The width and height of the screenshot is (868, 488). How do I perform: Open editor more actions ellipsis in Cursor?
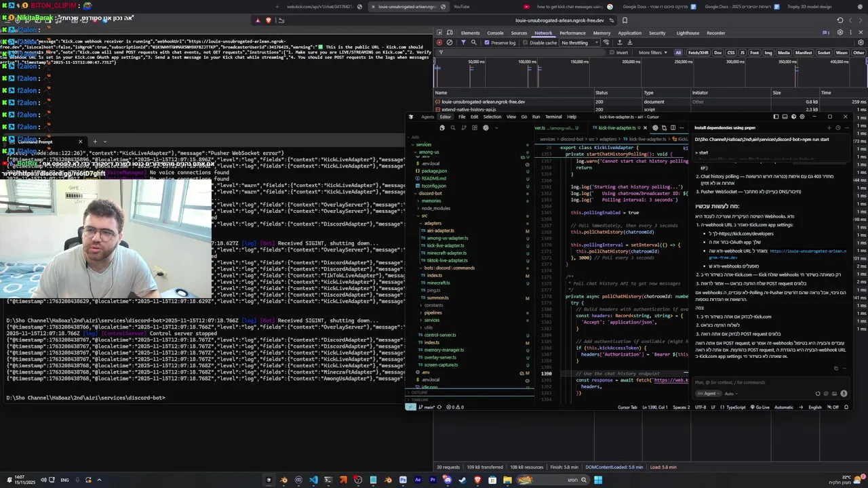point(682,127)
